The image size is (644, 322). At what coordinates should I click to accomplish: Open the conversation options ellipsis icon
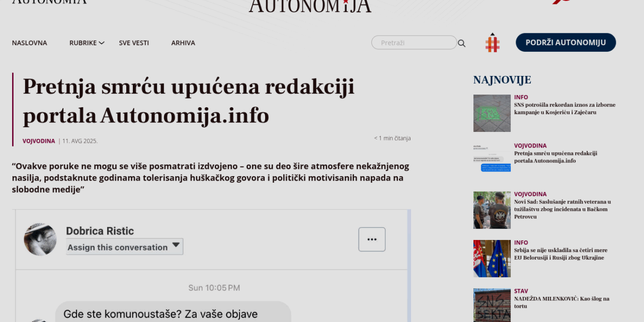pyautogui.click(x=372, y=239)
